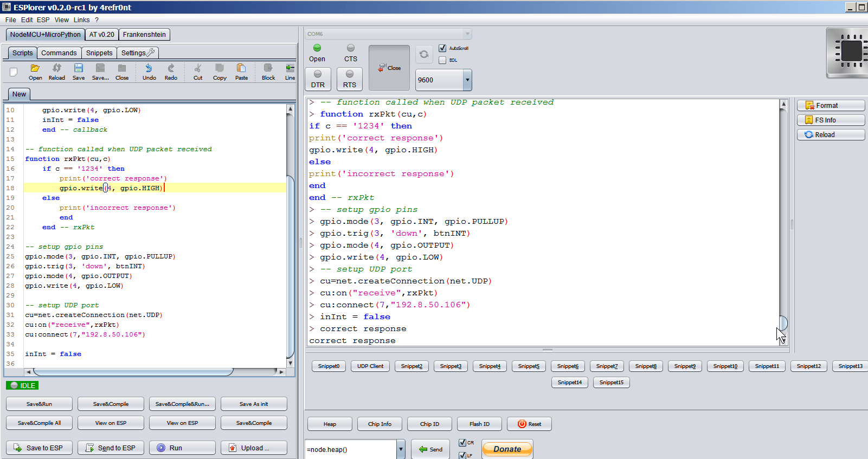Click the Flash ID button
Viewport: 868px width, 459px height.
[479, 424]
